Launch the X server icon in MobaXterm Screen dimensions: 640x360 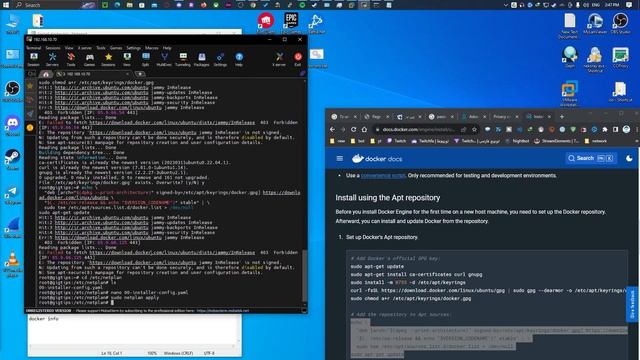coord(279,59)
